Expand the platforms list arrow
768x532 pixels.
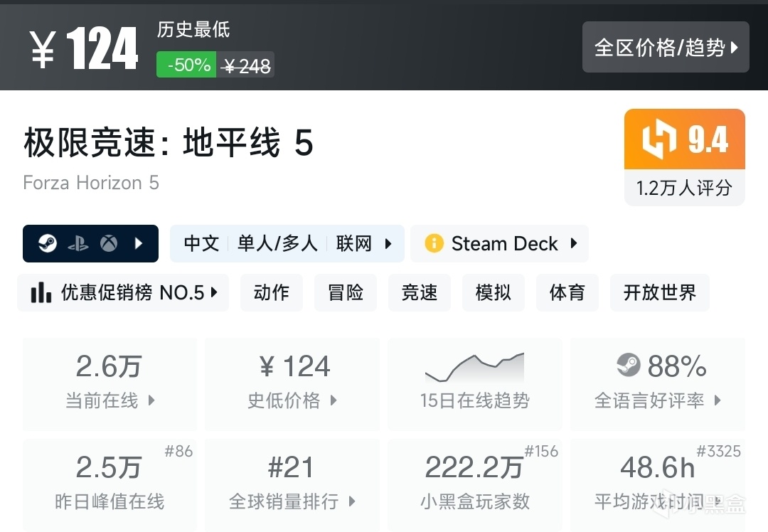tap(139, 244)
